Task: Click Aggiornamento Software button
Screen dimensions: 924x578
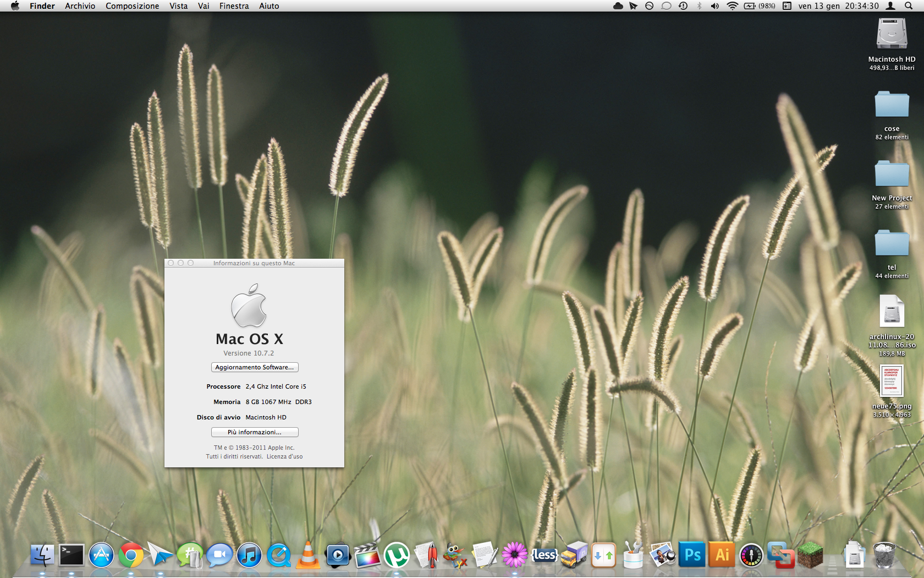Action: (255, 367)
